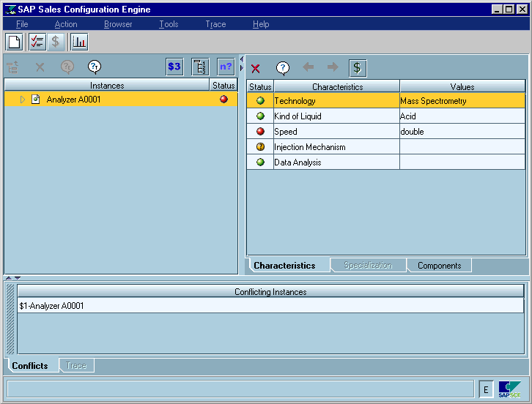Click the red status dot of Analyzer A0001
532x404 pixels.
[223, 100]
